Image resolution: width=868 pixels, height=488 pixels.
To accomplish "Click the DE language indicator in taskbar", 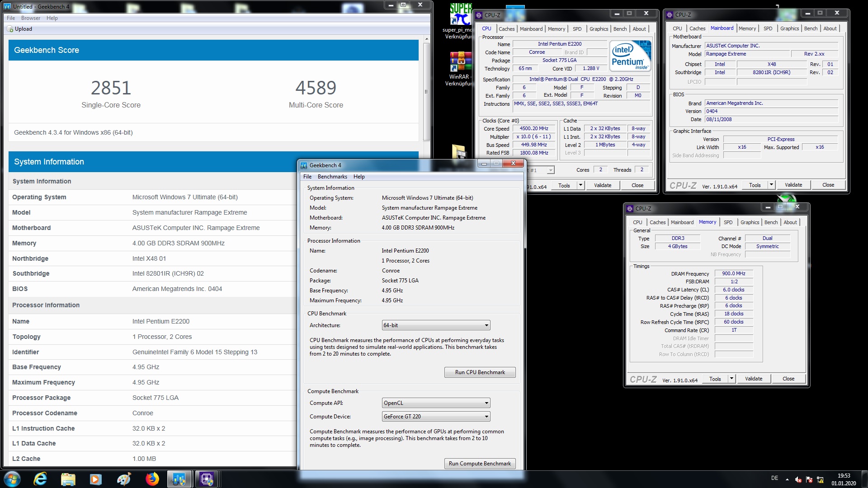I will click(x=774, y=478).
